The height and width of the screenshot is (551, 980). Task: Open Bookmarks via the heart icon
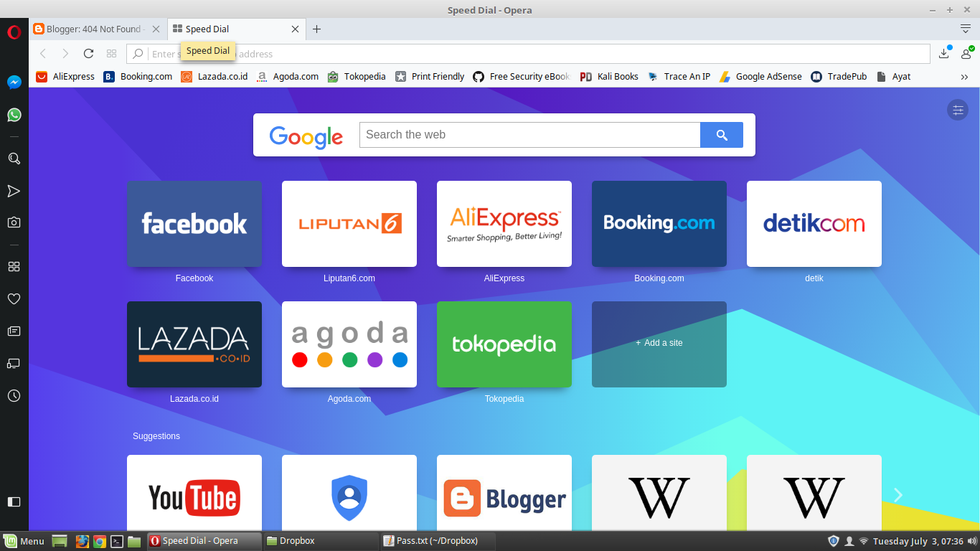point(14,299)
